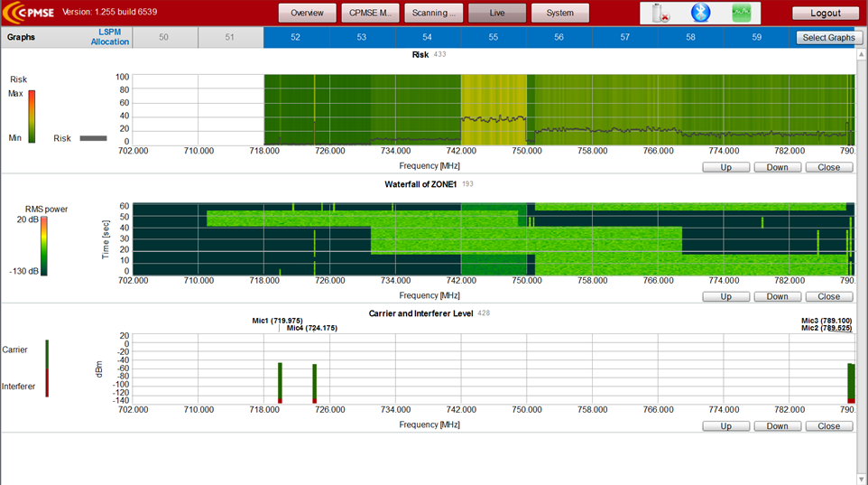The height and width of the screenshot is (485, 868).
Task: Select channel 52
Action: (x=296, y=37)
